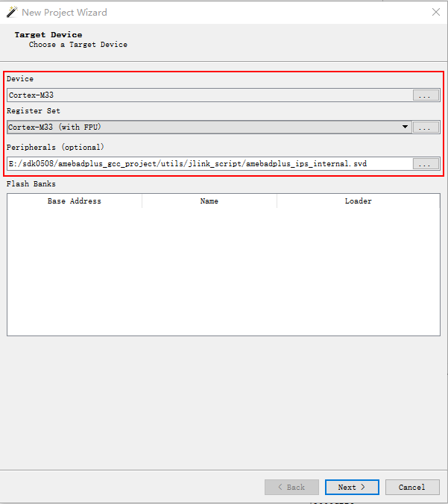448x504 pixels.
Task: Close the New Project Wizard window
Action: tap(435, 12)
